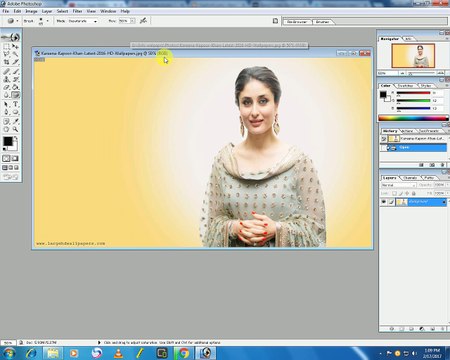The width and height of the screenshot is (450, 360).
Task: Create new snapshot in History panel
Action: [432, 165]
